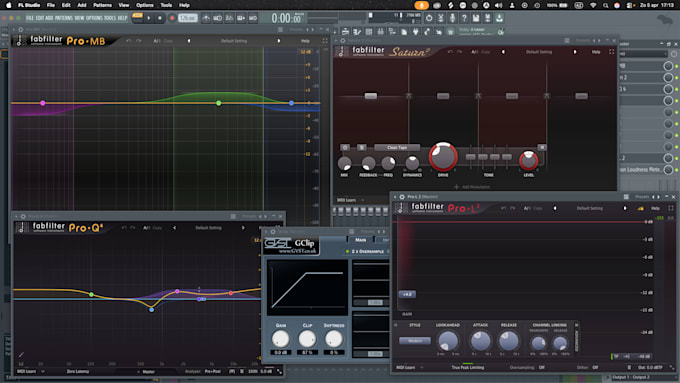Toggle the metronome icon in the toolbar

[x=206, y=18]
